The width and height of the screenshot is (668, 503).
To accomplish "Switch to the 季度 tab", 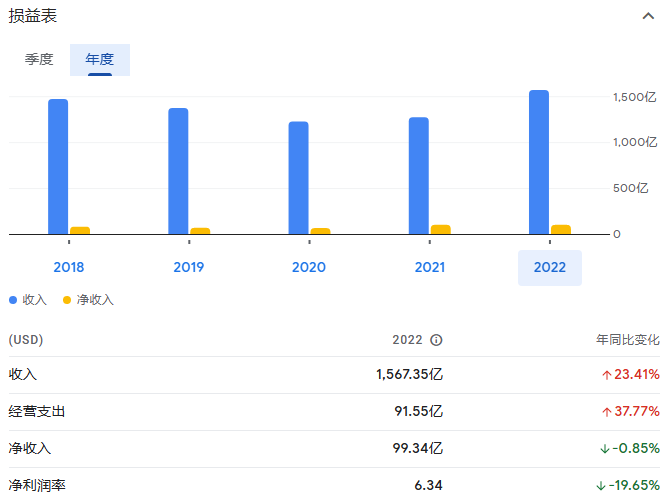I will coord(39,59).
